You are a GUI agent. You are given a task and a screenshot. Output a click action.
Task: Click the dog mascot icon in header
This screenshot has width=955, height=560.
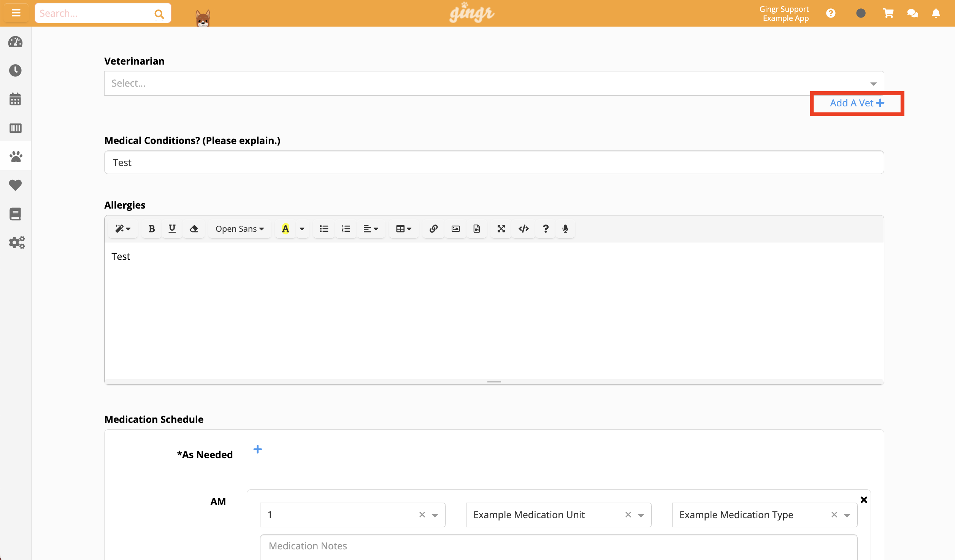pos(203,18)
